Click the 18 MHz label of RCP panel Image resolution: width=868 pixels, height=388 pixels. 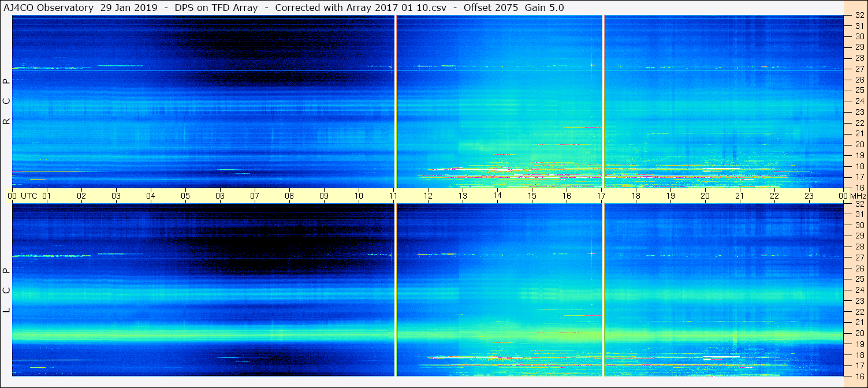[859, 166]
